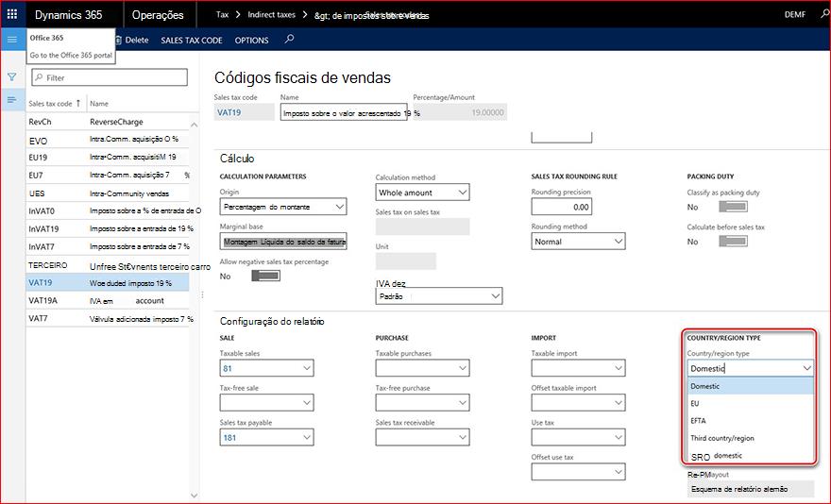Viewport: 831px width, 504px height.
Task: Click the Rounding precision field
Action: [x=561, y=207]
